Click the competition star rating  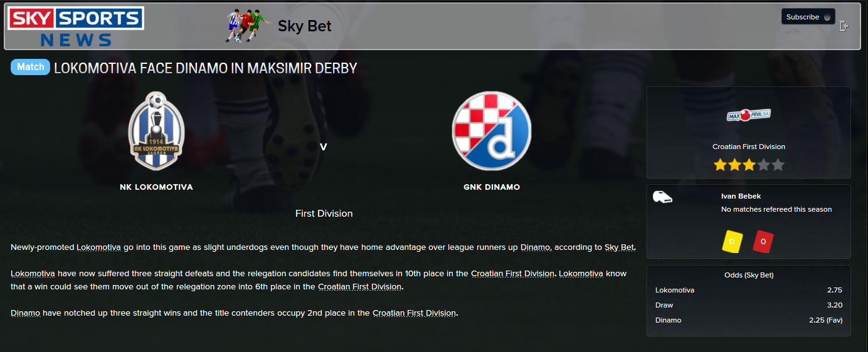tap(749, 165)
